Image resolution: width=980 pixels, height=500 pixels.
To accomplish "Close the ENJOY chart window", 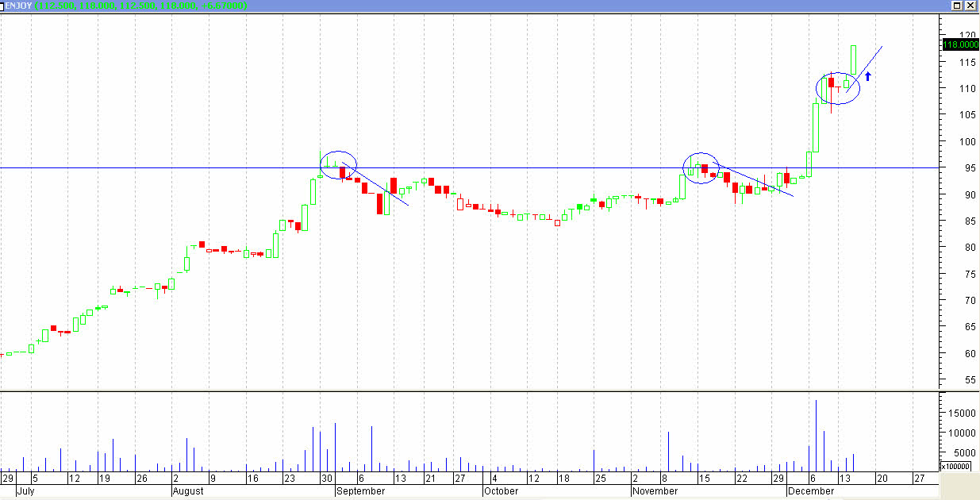I will 970,6.
